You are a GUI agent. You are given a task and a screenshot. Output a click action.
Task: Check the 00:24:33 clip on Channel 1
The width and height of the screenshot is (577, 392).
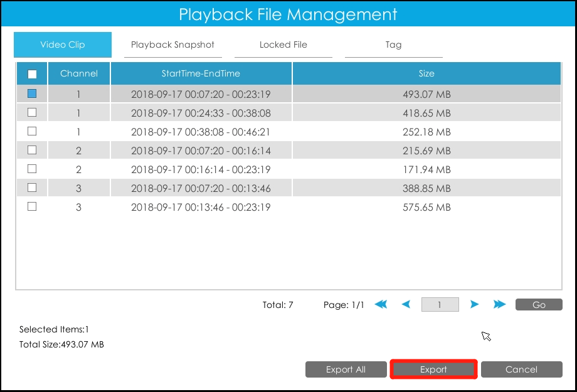point(32,112)
